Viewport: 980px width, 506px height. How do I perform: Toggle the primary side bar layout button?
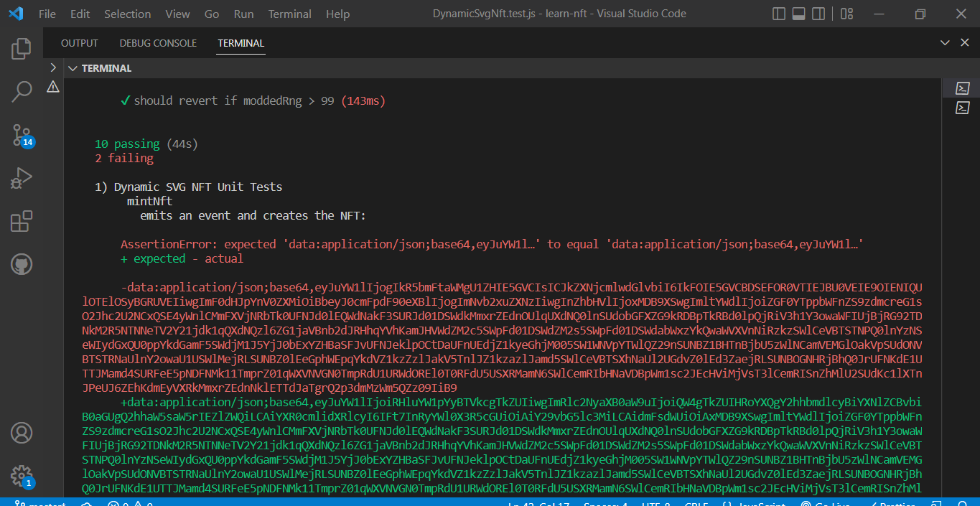point(779,14)
